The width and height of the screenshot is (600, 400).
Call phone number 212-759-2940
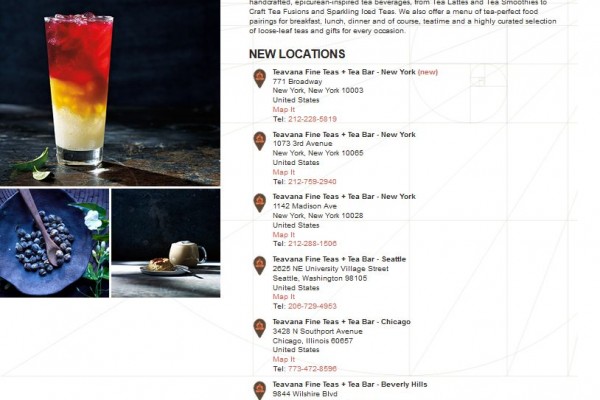click(312, 181)
